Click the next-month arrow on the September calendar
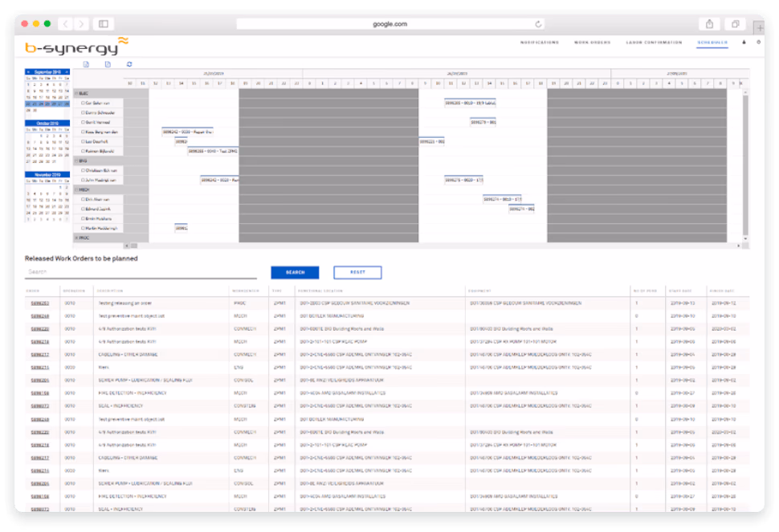Image resolution: width=779 pixels, height=532 pixels. (x=67, y=72)
